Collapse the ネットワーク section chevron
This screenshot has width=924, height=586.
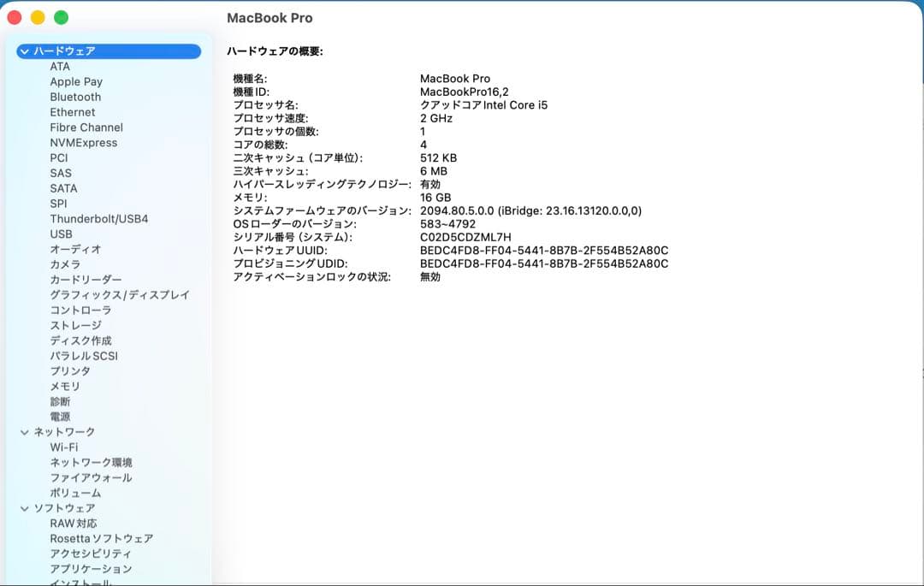pyautogui.click(x=24, y=432)
